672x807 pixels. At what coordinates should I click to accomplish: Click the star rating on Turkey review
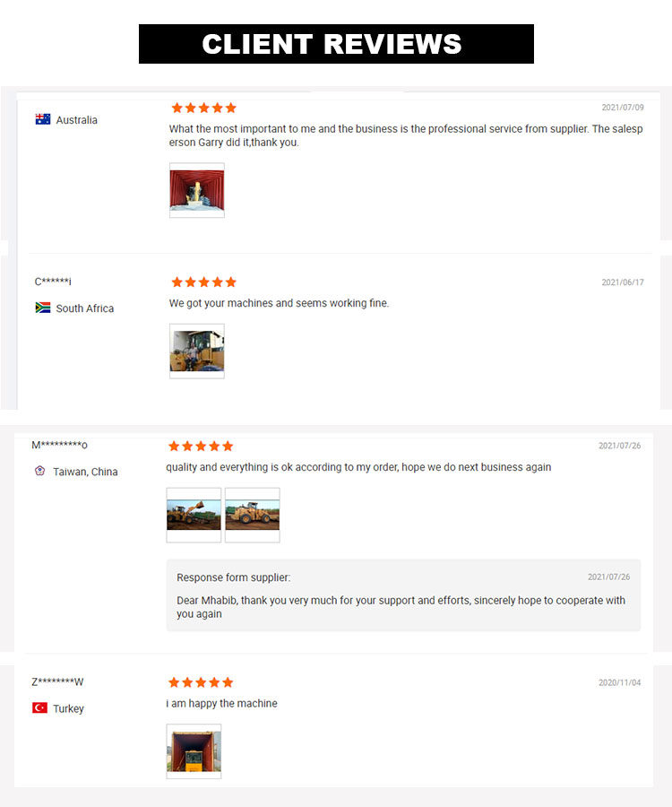[201, 682]
